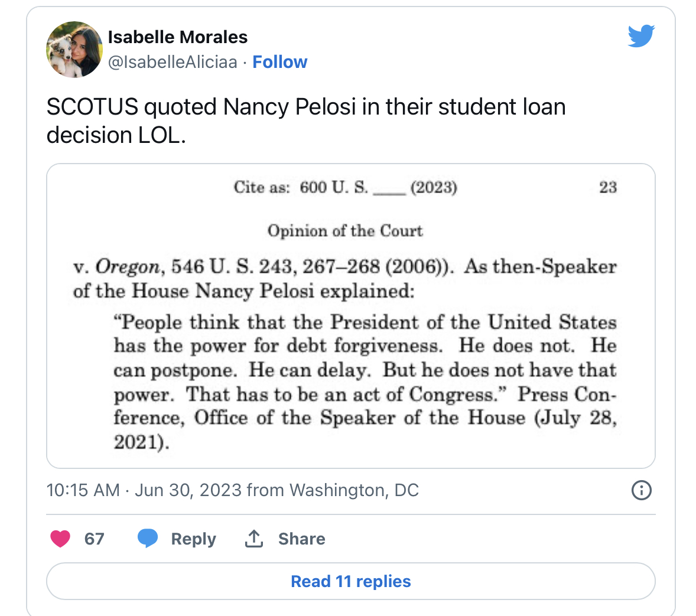696x616 pixels.
Task: Like the tweet with the heart icon
Action: tap(60, 539)
